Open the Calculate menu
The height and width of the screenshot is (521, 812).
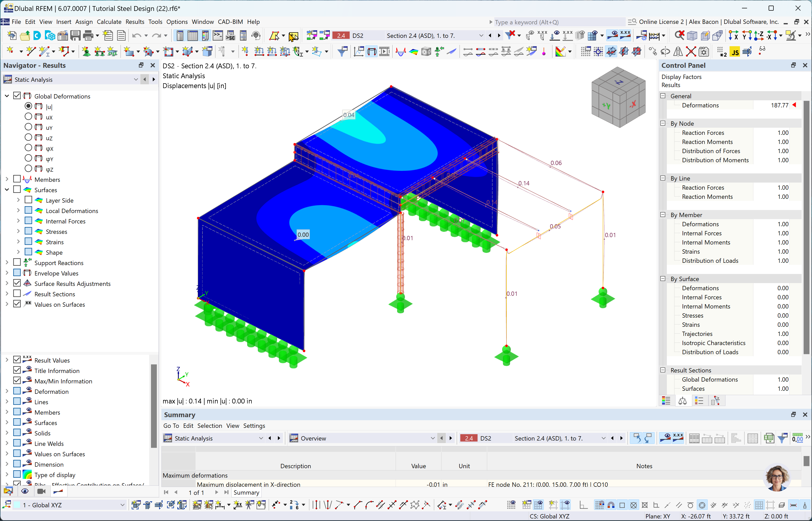pyautogui.click(x=109, y=22)
